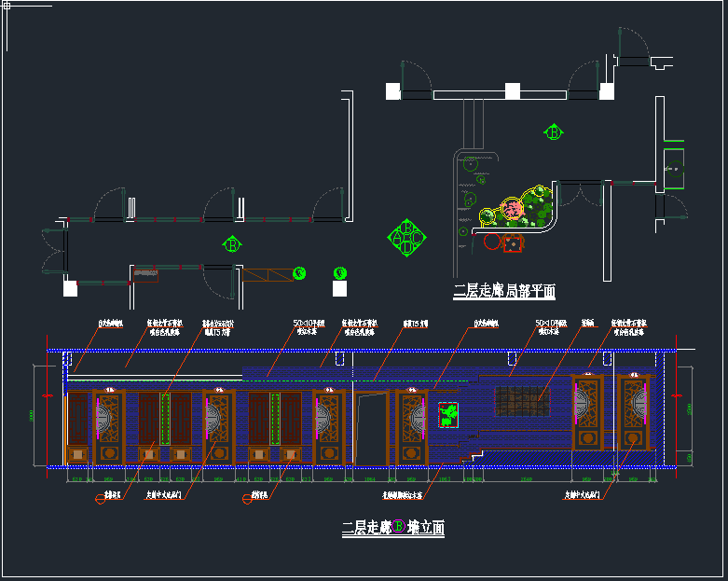Click the green circle marker beside the orange staircase

(x=298, y=273)
